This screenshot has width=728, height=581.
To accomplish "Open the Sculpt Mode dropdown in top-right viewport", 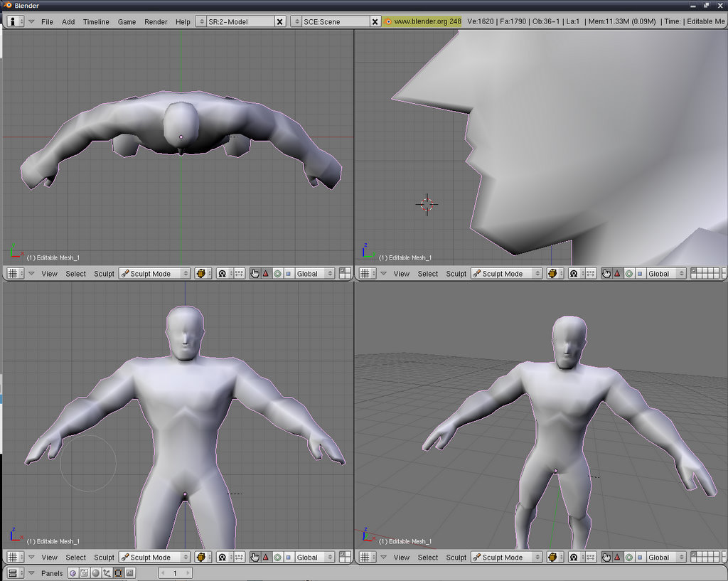I will 506,273.
